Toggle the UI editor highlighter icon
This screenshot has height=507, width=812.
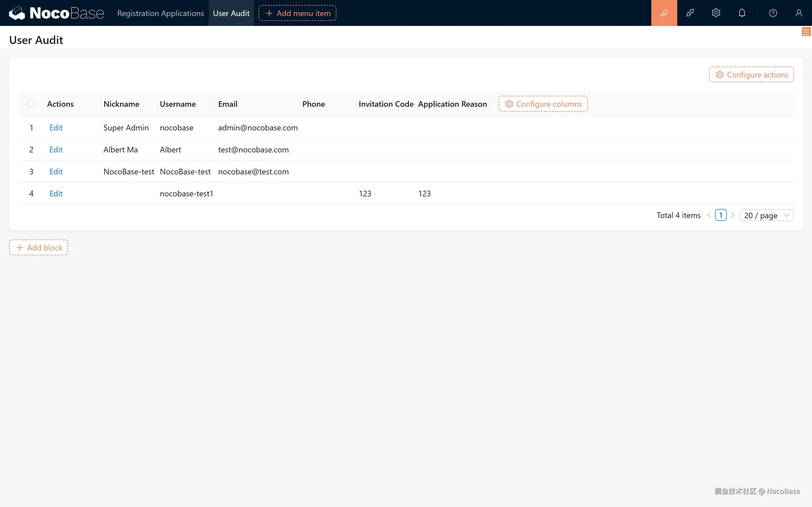pyautogui.click(x=664, y=13)
